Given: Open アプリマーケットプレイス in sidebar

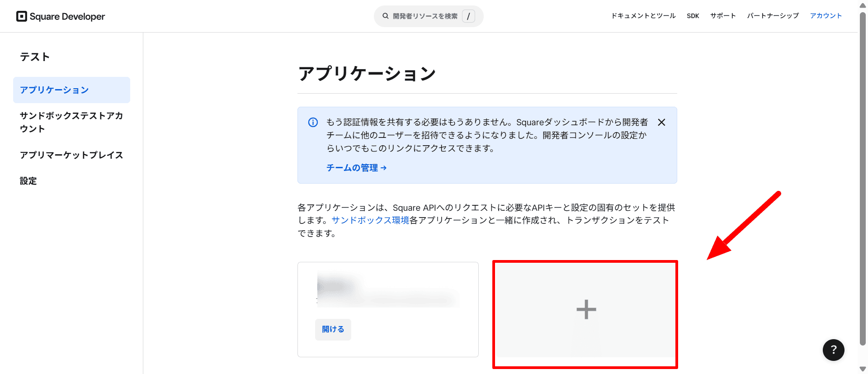Looking at the screenshot, I should (x=71, y=155).
